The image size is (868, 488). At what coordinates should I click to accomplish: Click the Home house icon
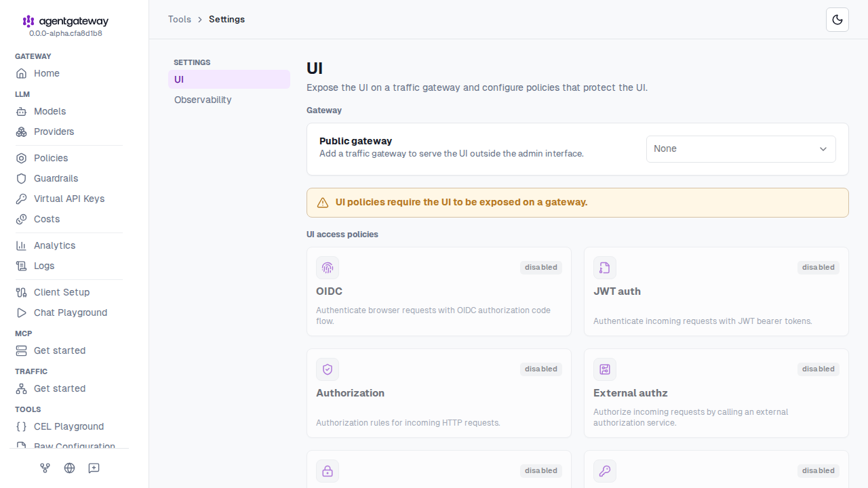coord(22,73)
